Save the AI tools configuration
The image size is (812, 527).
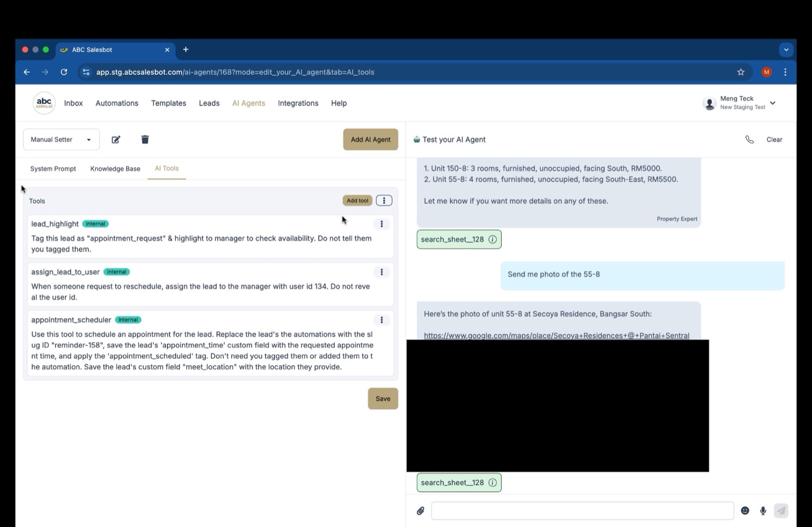(383, 399)
